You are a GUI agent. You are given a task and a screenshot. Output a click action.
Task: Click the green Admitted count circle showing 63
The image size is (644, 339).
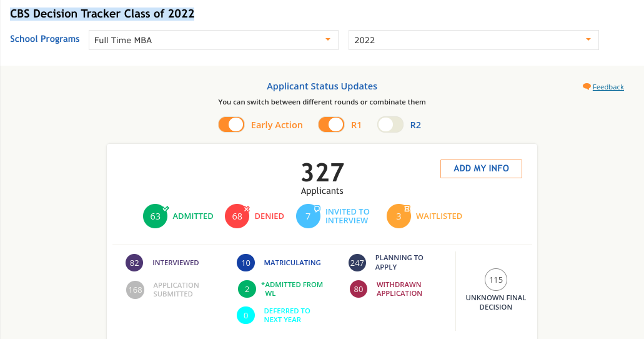[x=156, y=216]
